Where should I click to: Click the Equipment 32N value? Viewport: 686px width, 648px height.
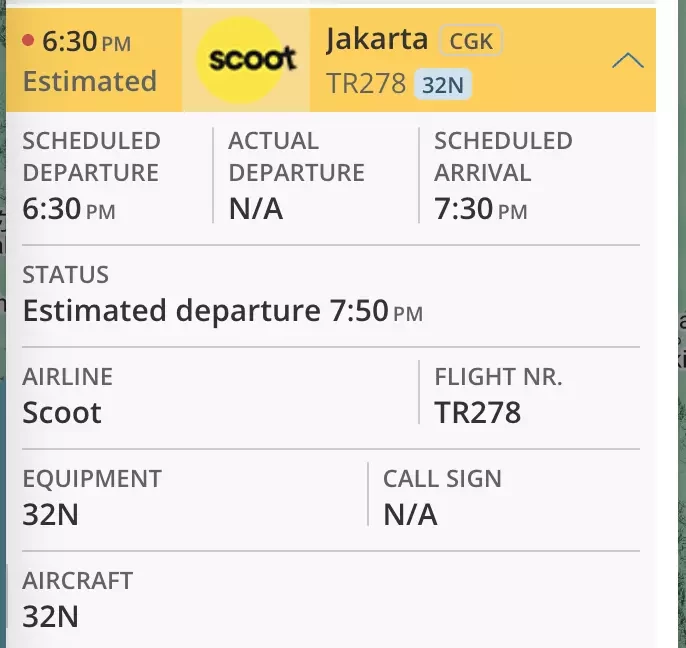tap(51, 515)
